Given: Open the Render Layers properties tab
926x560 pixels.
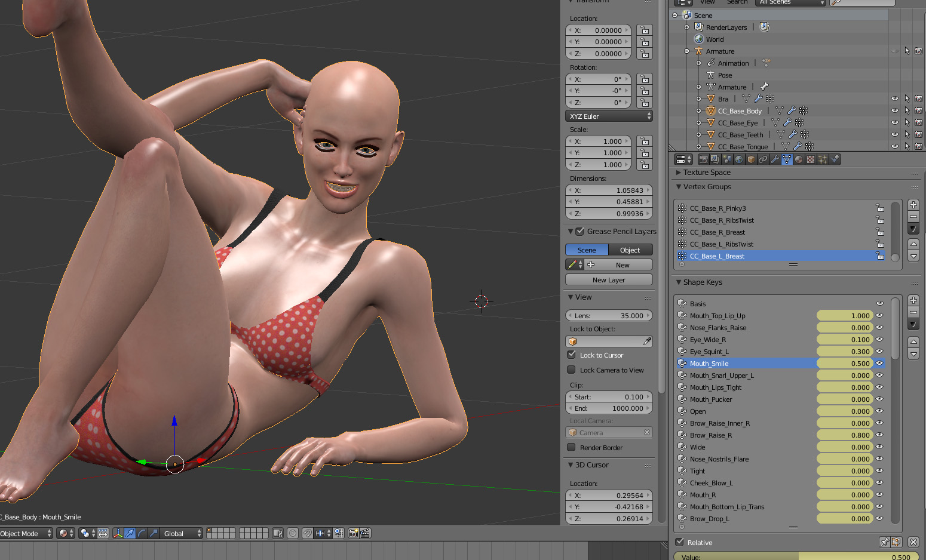Looking at the screenshot, I should coord(715,159).
